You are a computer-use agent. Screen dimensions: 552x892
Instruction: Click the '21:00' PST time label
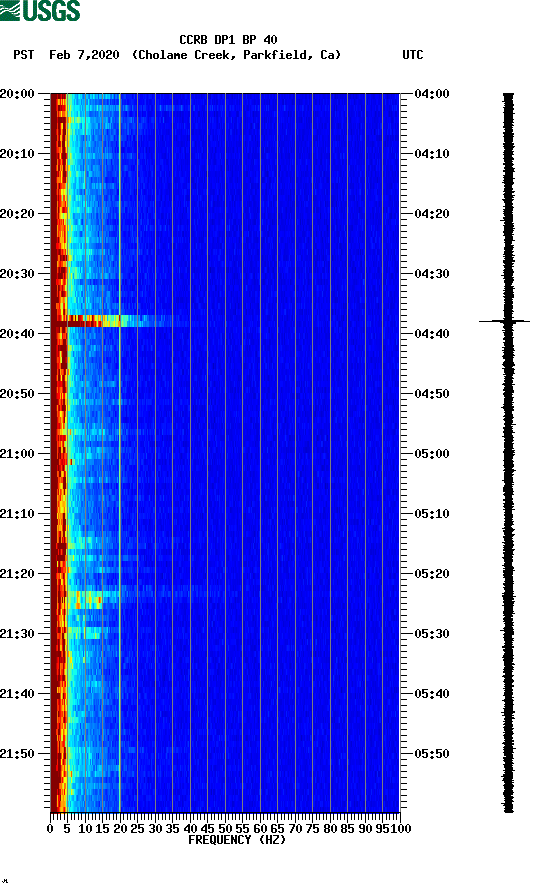point(17,453)
